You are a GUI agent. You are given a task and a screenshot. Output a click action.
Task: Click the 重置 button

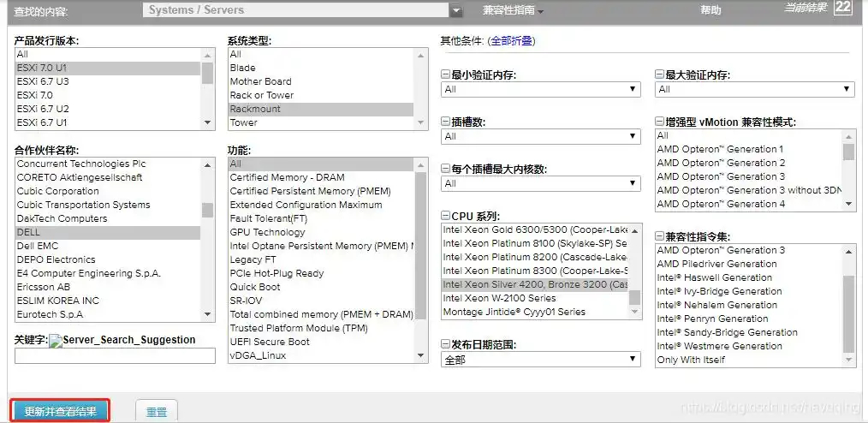(157, 412)
